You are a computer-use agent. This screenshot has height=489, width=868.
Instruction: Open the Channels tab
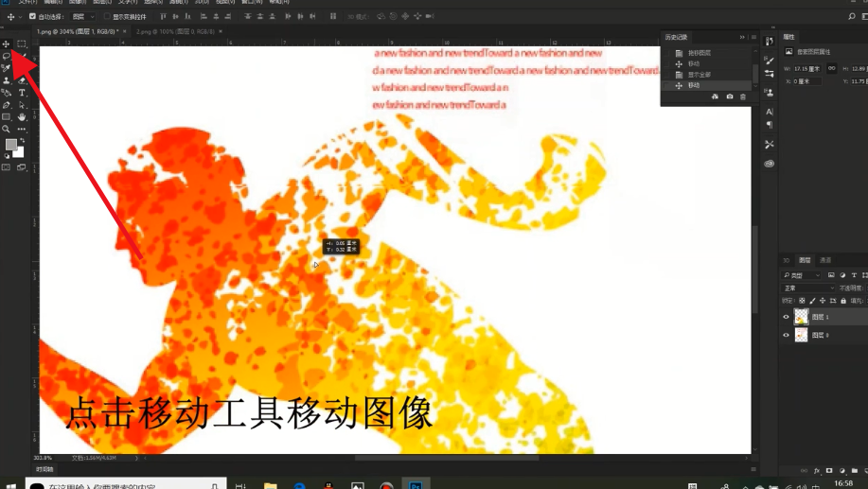[x=825, y=260]
